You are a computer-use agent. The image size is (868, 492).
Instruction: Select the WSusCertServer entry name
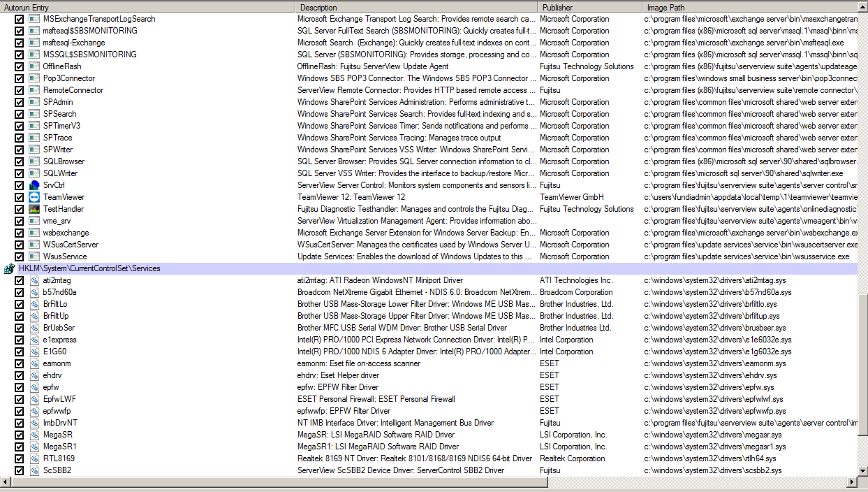tap(71, 245)
